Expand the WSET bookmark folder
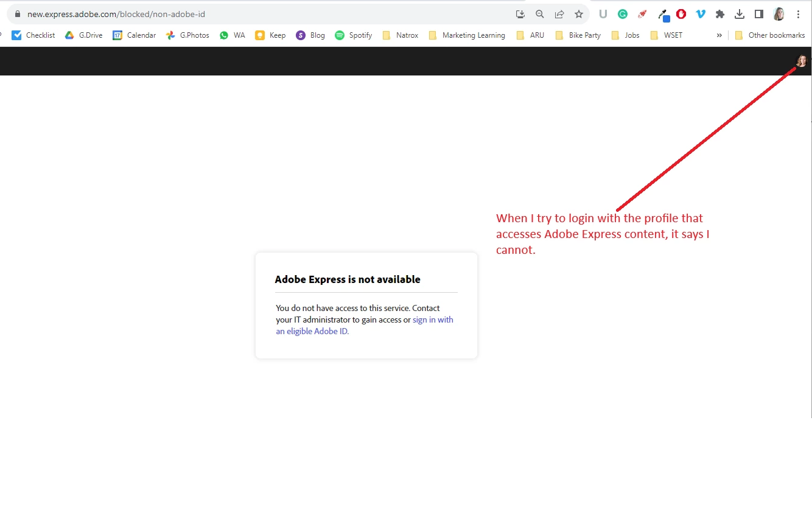 [x=667, y=35]
